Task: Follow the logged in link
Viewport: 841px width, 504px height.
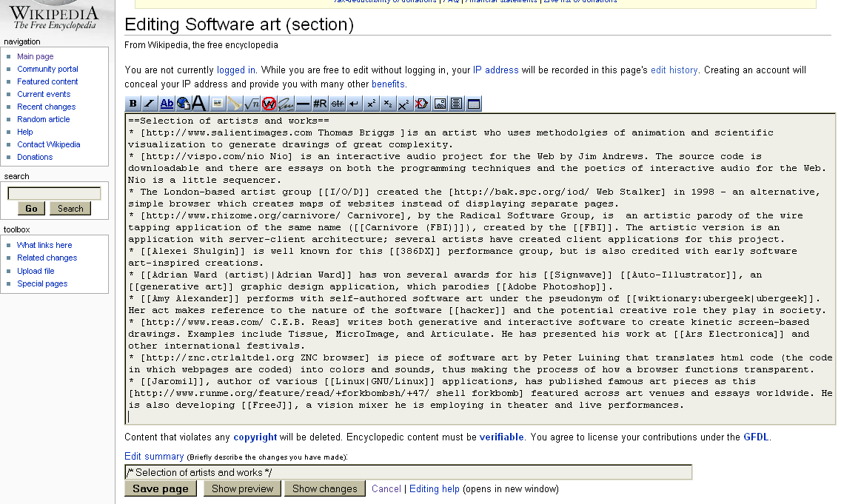Action: tap(236, 70)
